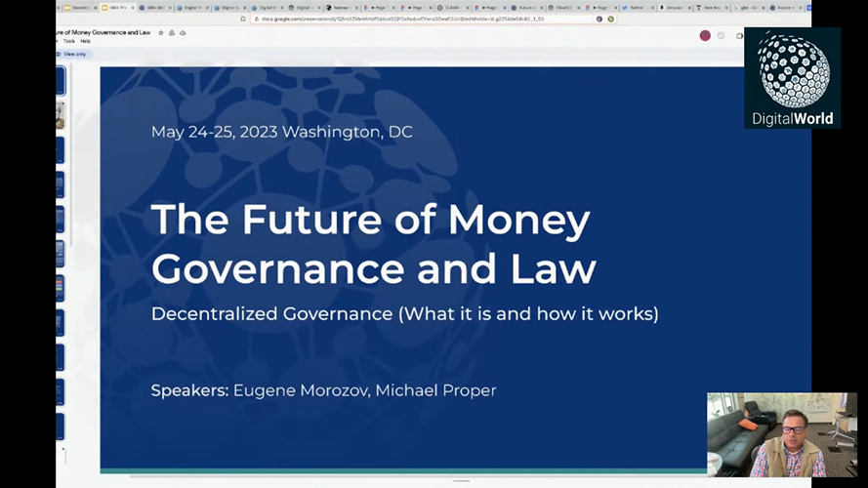Image resolution: width=868 pixels, height=488 pixels.
Task: Close the currently active browser tab
Action: tap(132, 7)
